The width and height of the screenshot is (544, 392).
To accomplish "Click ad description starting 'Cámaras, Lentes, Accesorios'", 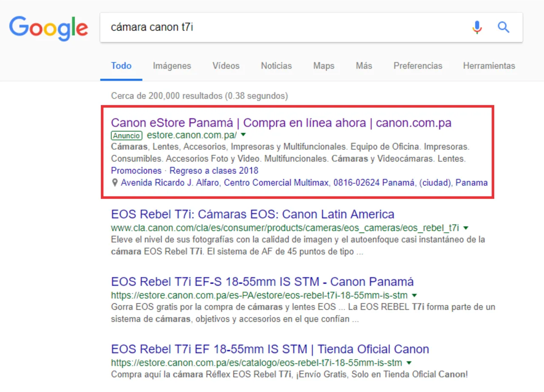I will [290, 153].
